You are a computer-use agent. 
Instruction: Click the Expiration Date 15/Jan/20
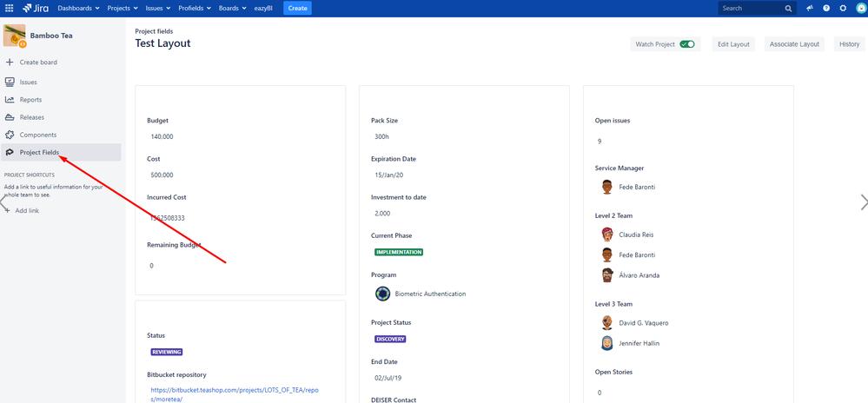point(389,175)
